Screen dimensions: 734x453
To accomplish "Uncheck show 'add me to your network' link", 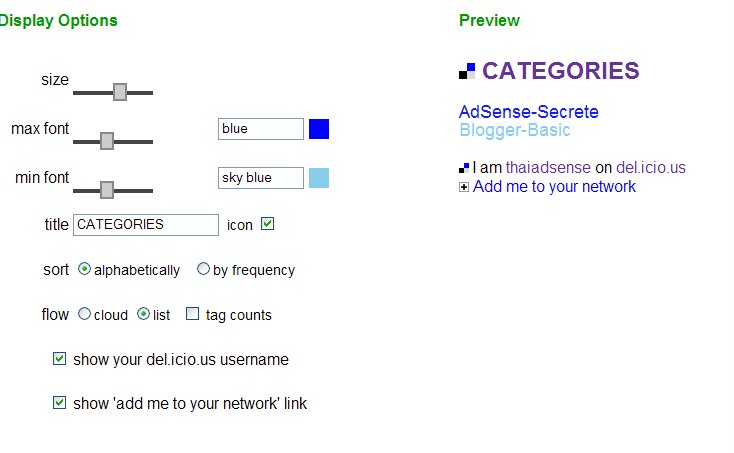I will click(x=59, y=402).
